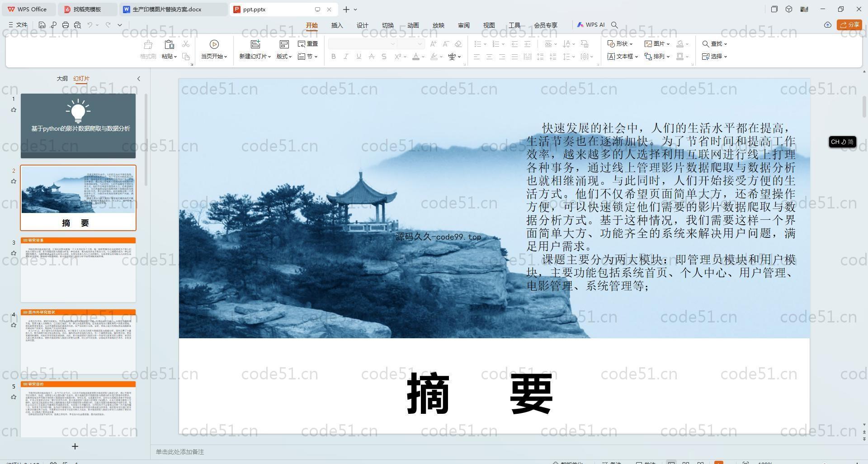Open the Layout (版式) dropdown
868x464 pixels.
tap(284, 57)
